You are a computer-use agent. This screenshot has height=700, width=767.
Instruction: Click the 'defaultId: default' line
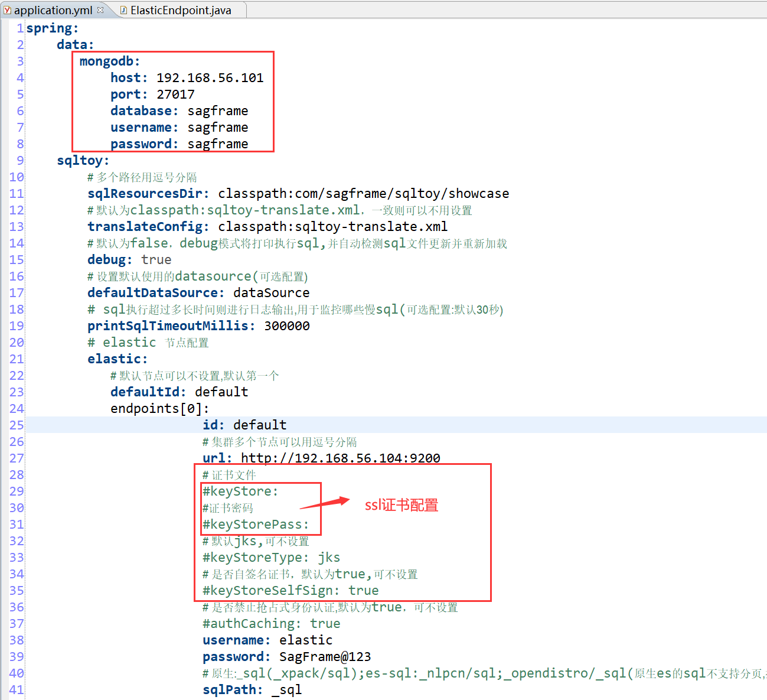pos(179,392)
